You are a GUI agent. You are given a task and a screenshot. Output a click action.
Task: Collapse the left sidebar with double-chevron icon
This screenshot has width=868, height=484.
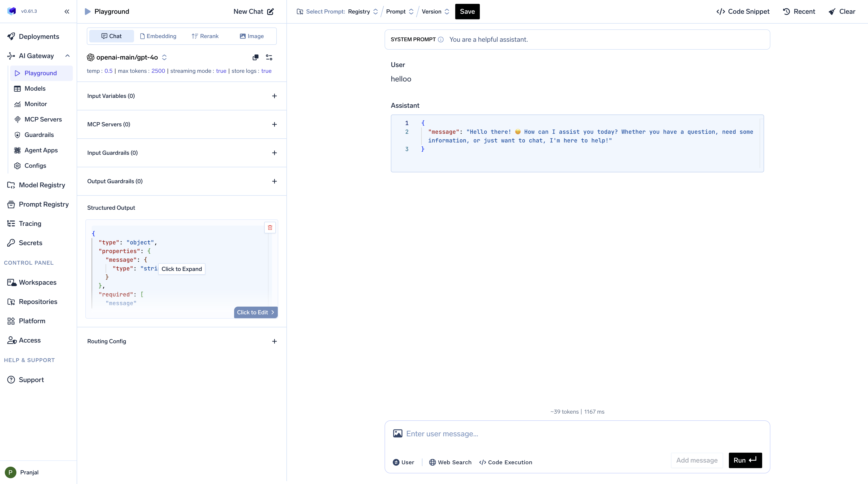67,12
